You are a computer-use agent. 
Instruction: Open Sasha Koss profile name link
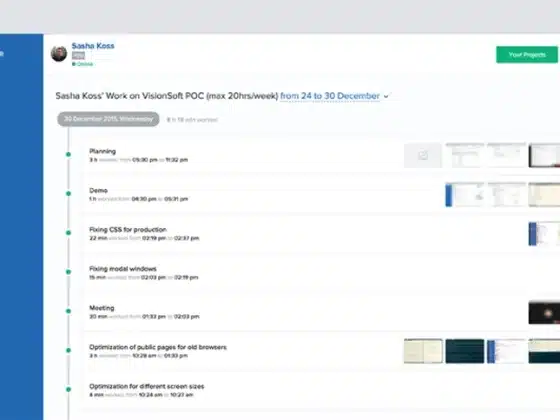point(93,46)
